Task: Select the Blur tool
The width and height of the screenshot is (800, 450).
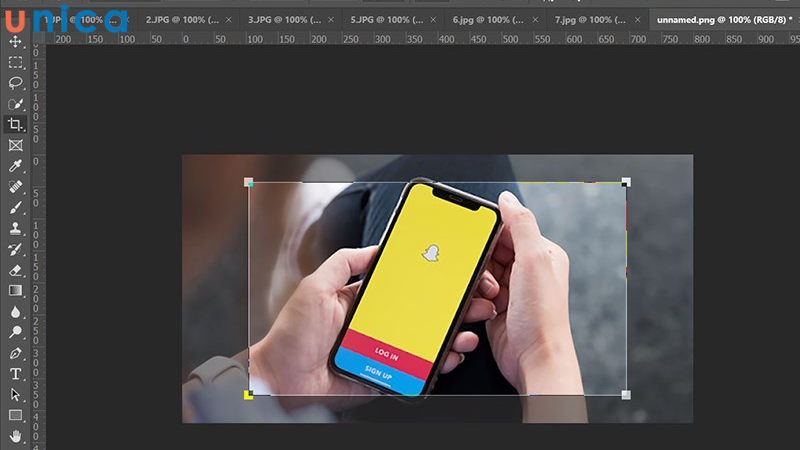Action: point(15,312)
